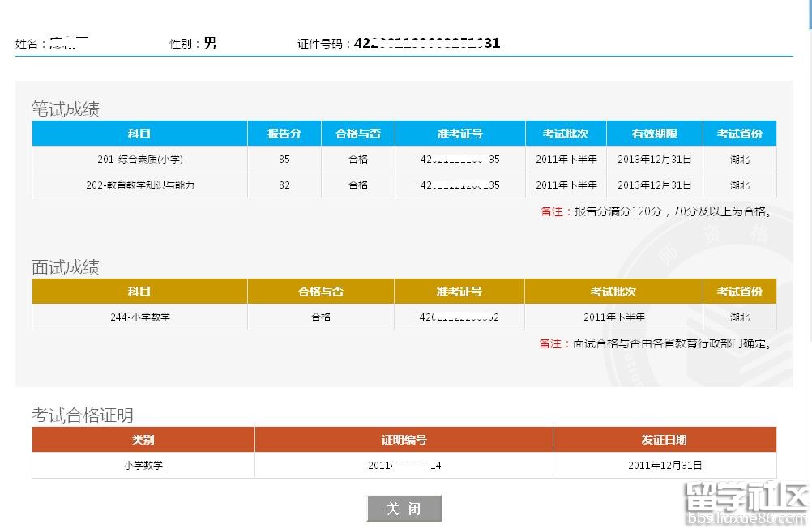Click the 小学数学 certificate category cell

click(143, 466)
